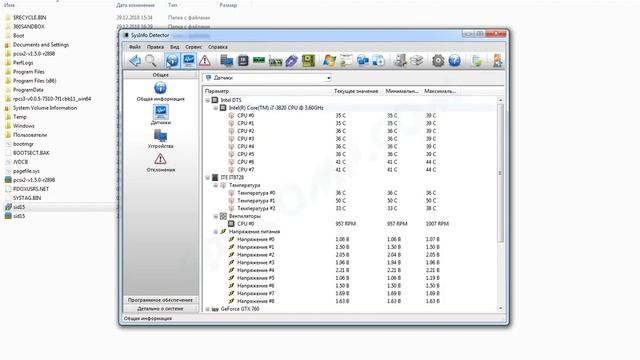Click the software disc toolbar icon
This screenshot has width=640, height=360.
379,61
